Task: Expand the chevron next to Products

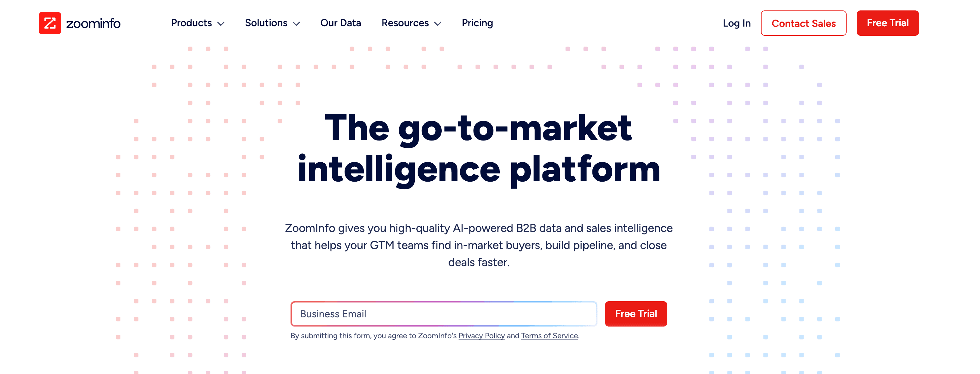Action: point(221,24)
